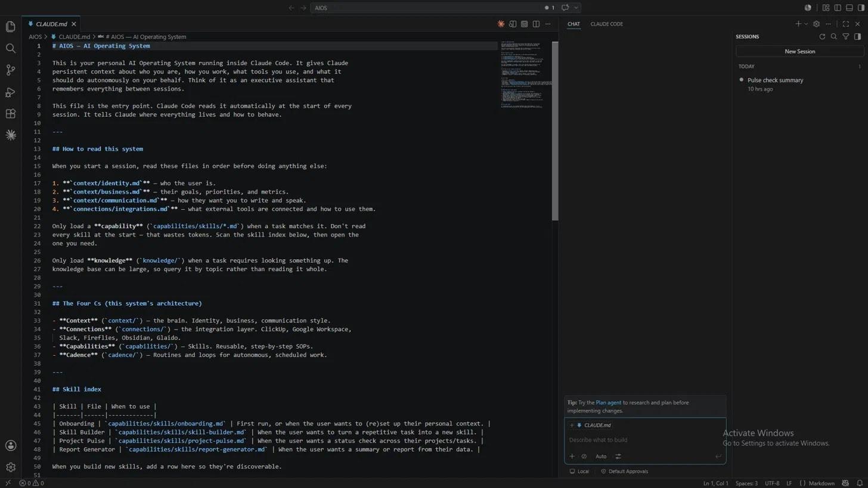The width and height of the screenshot is (868, 488).
Task: Open the Manage gear in activity bar
Action: 10,468
